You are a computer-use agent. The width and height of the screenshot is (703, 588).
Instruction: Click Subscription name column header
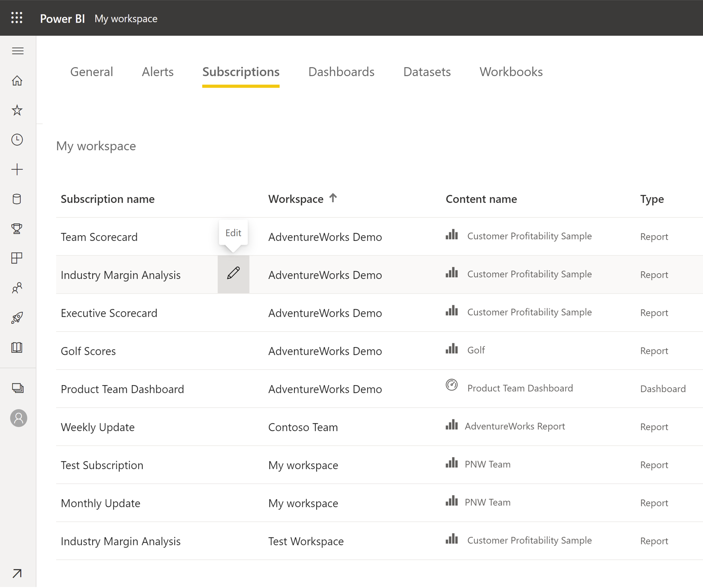108,199
